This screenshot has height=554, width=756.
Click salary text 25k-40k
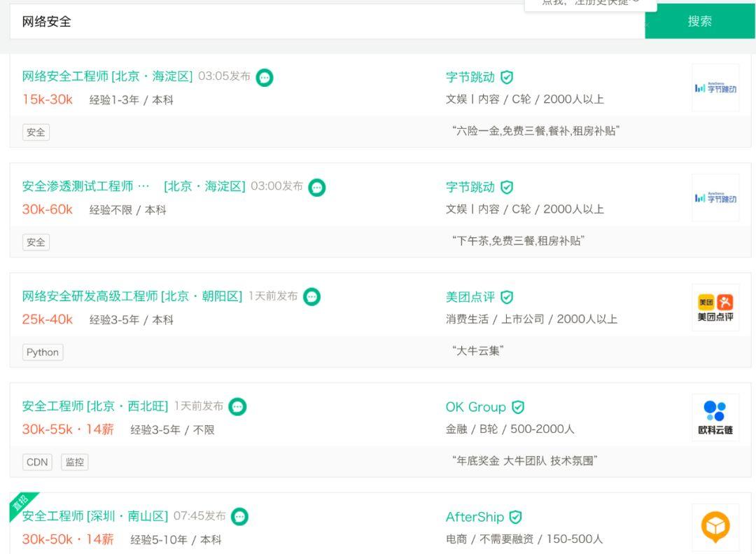tap(48, 319)
